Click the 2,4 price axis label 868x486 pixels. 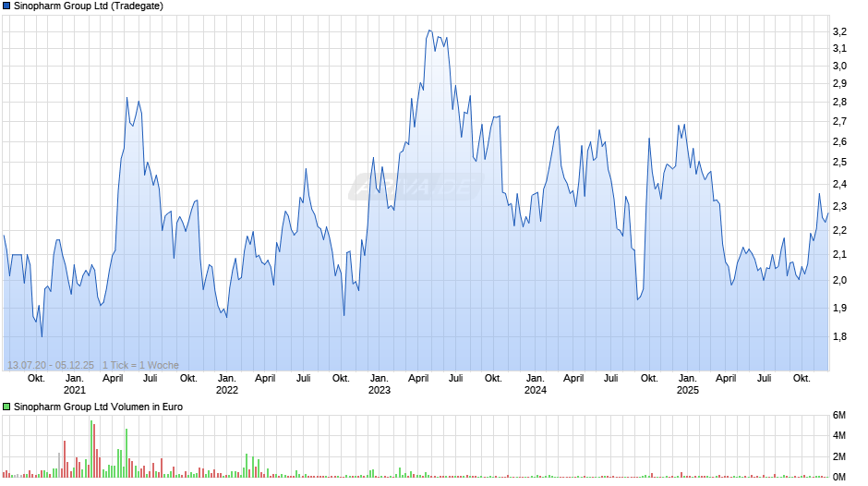pyautogui.click(x=839, y=184)
